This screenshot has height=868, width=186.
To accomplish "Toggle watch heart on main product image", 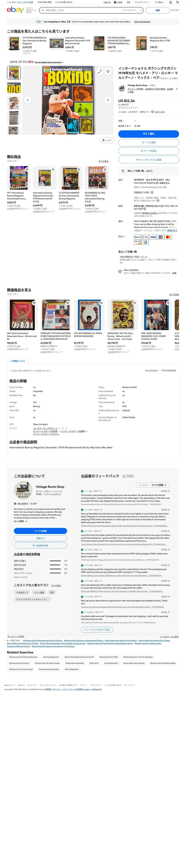I will pos(108,71).
